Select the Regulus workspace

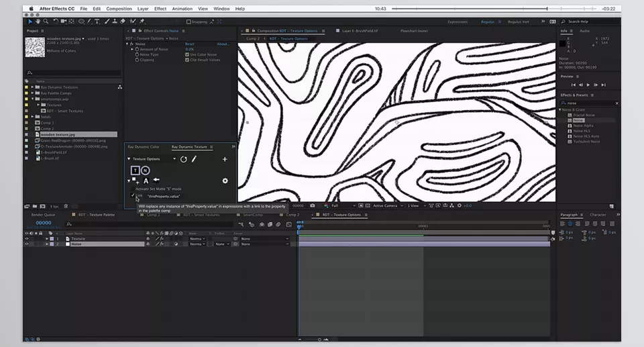(488, 21)
